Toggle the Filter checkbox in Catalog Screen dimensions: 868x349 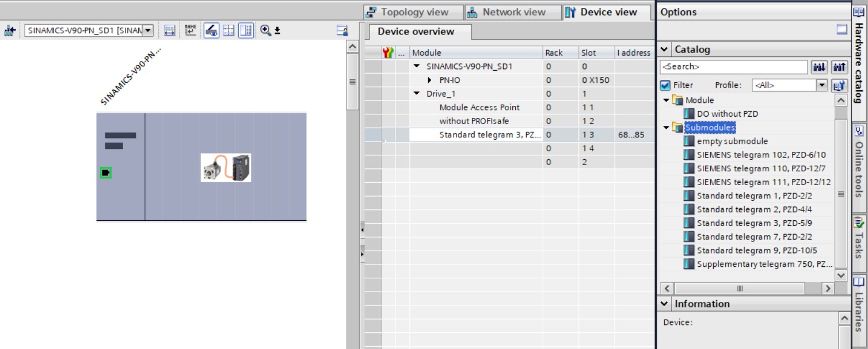(665, 85)
